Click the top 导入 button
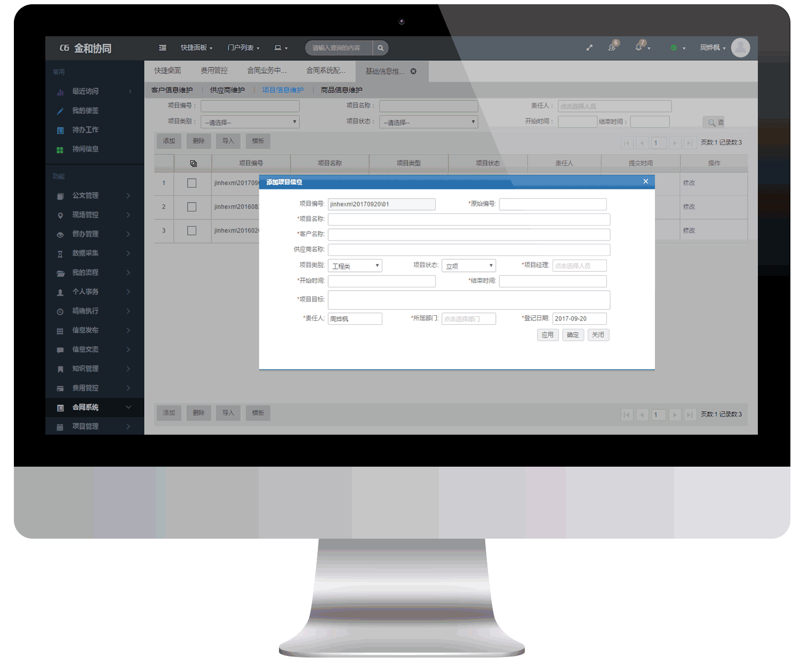This screenshot has width=800, height=672. coord(228,141)
